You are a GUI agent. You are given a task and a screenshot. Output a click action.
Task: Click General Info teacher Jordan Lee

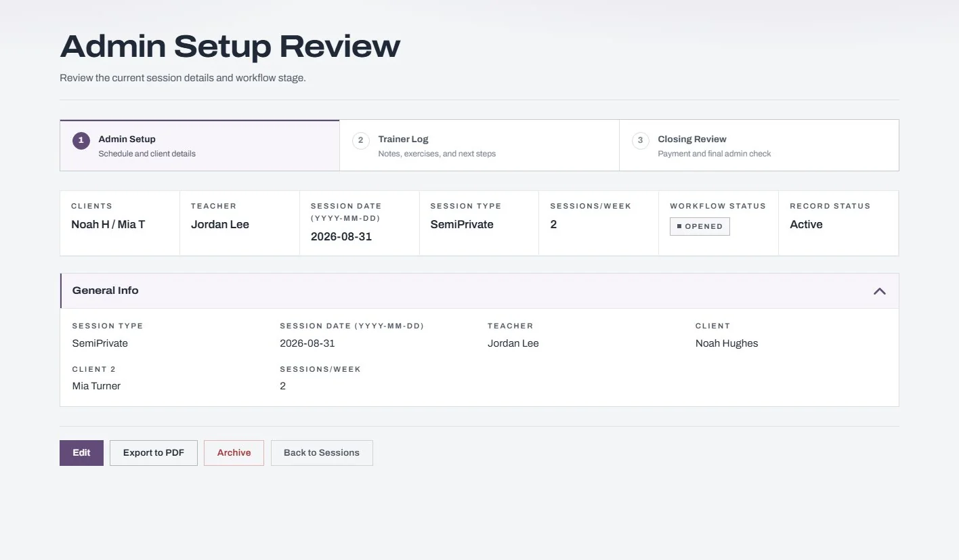[513, 343]
